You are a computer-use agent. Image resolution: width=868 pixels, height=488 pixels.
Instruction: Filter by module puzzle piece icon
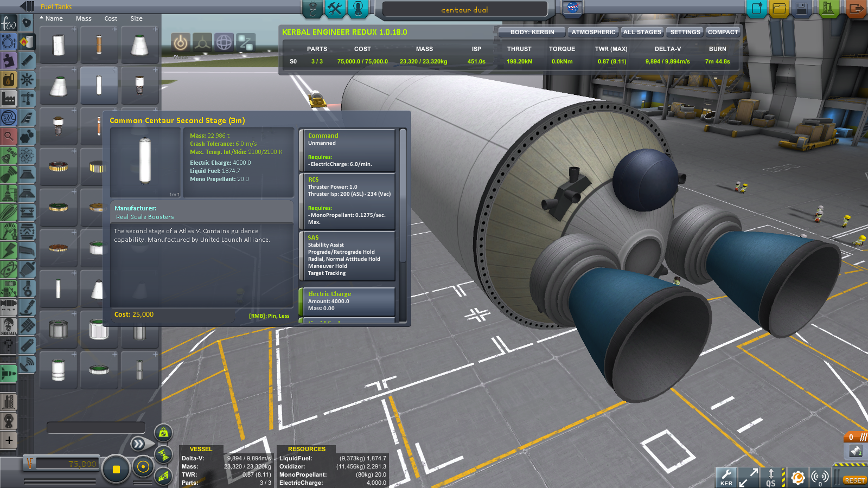coord(9,61)
